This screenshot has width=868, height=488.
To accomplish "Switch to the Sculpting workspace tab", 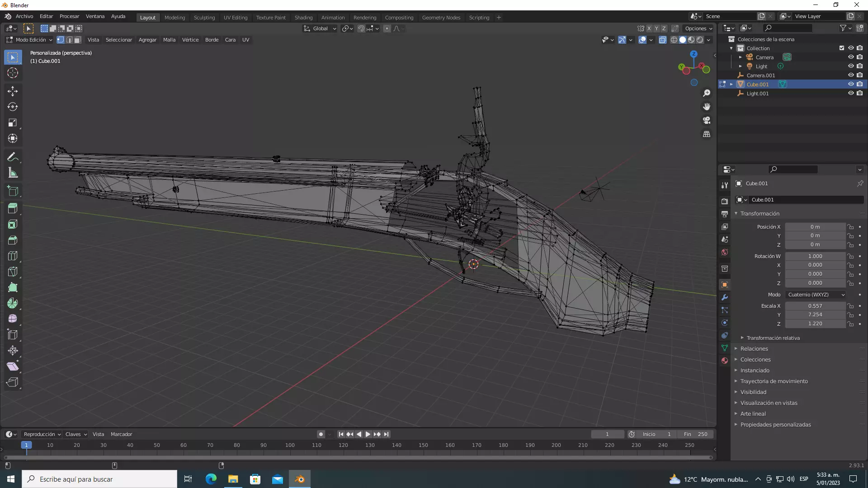I will click(204, 18).
